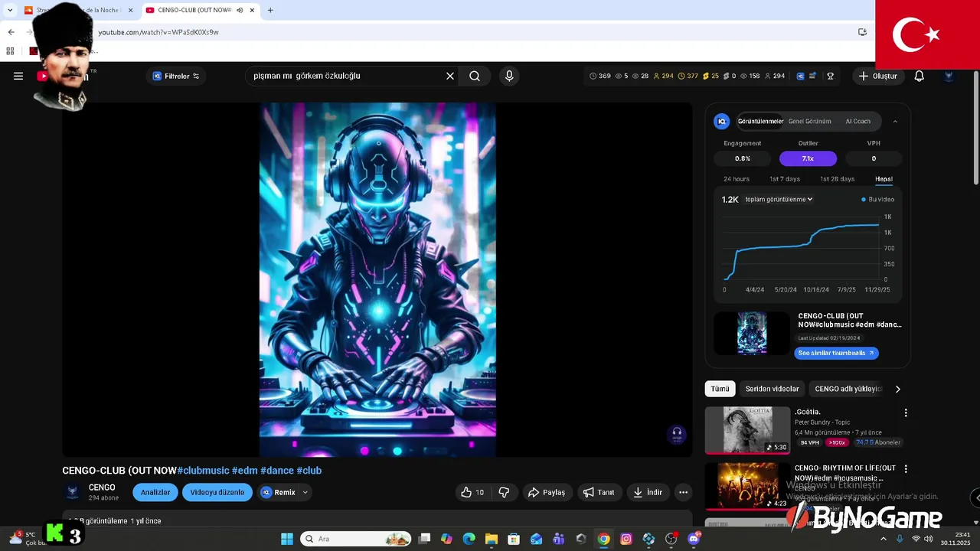980x551 pixels.
Task: Open the notifications bell
Action: coord(920,76)
